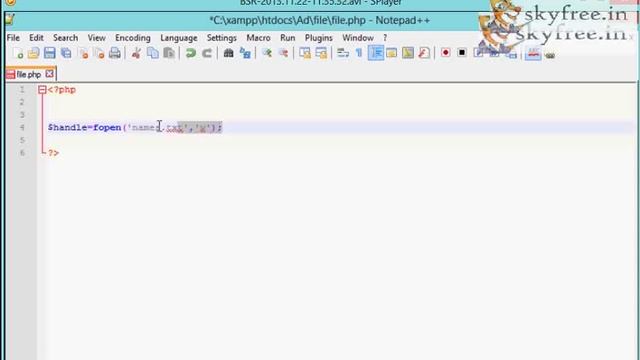Click the Open file folder icon
The height and width of the screenshot is (360, 640).
pos(33,53)
